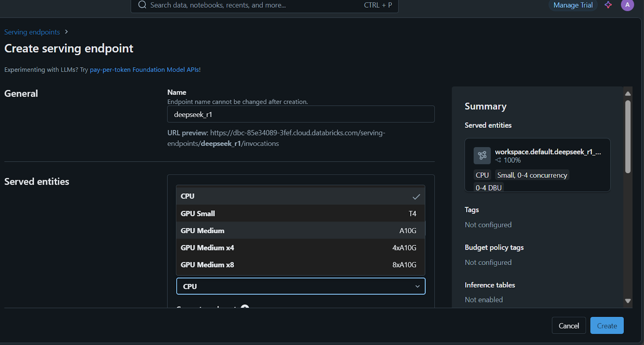Click the help icon below the compute dropdown
Image resolution: width=644 pixels, height=345 pixels.
click(245, 307)
